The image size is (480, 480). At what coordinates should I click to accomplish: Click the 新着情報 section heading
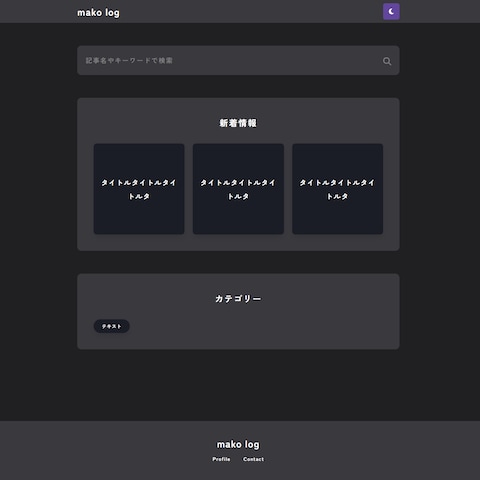238,123
